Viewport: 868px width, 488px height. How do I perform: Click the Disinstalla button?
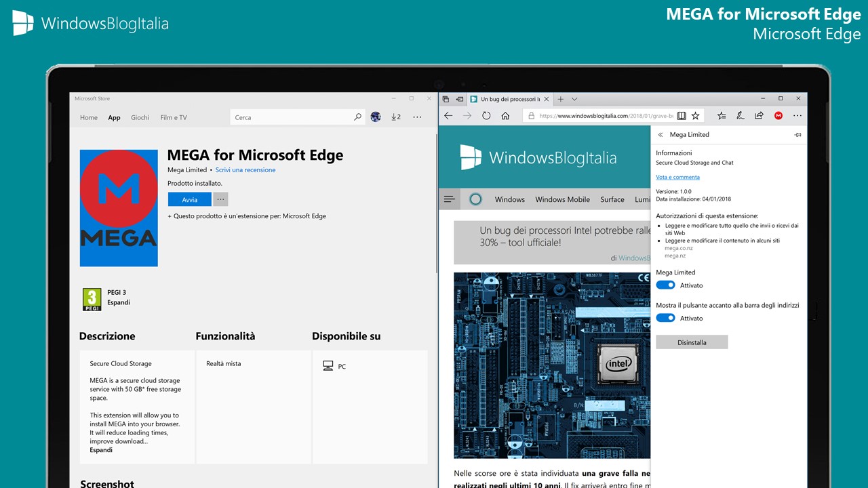[692, 342]
